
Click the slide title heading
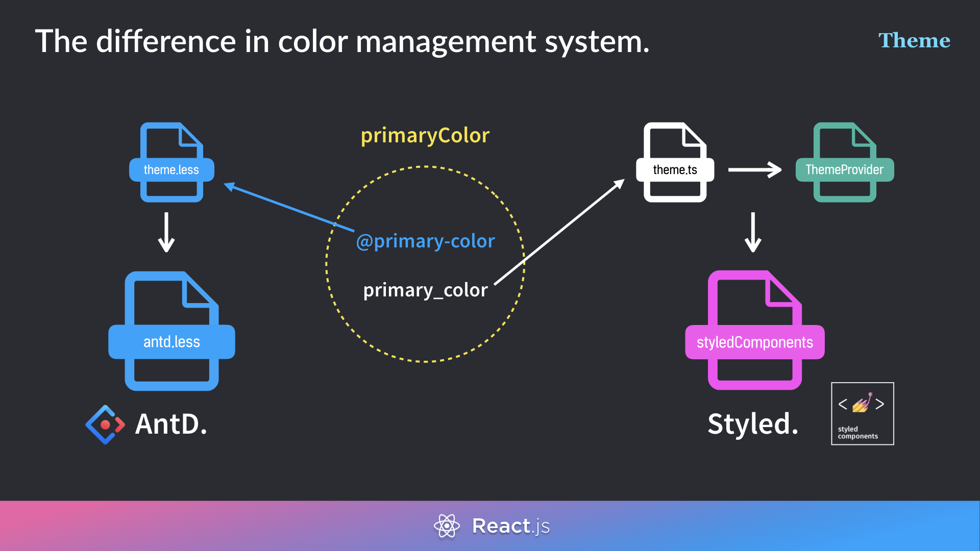(342, 41)
